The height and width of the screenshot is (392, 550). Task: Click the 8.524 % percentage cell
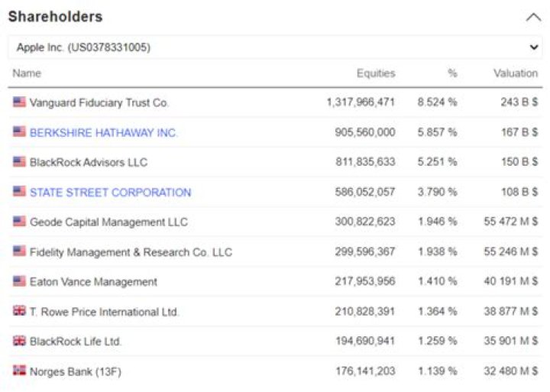438,102
